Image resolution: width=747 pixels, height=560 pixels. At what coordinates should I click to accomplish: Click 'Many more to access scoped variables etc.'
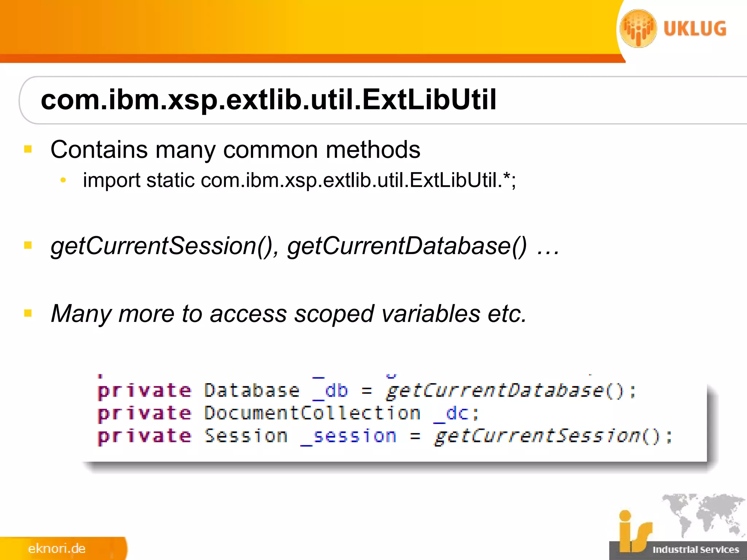289,314
